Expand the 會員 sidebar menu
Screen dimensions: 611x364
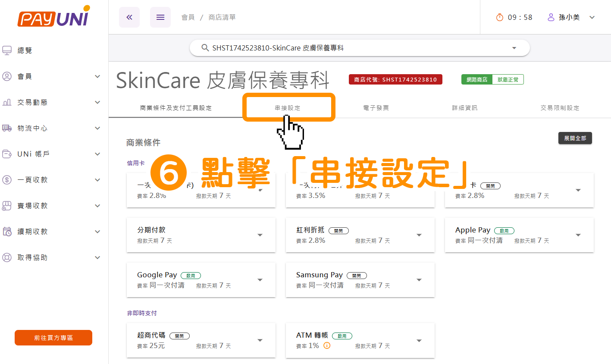click(97, 76)
